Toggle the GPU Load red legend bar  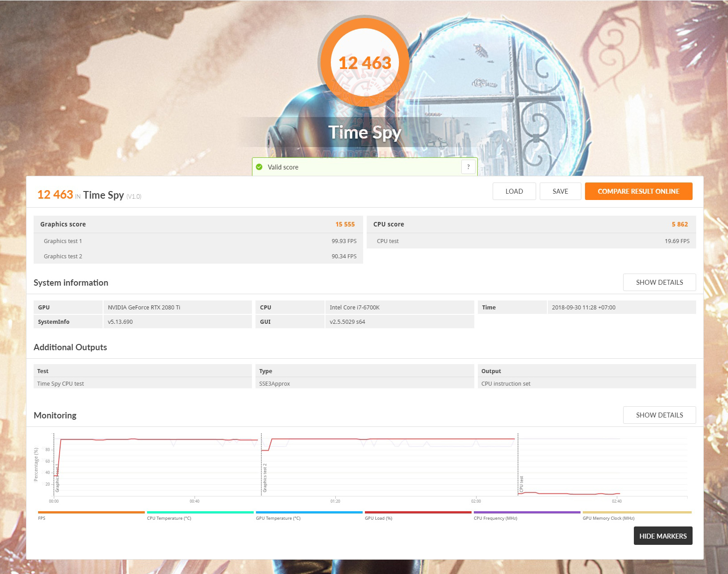tap(418, 512)
